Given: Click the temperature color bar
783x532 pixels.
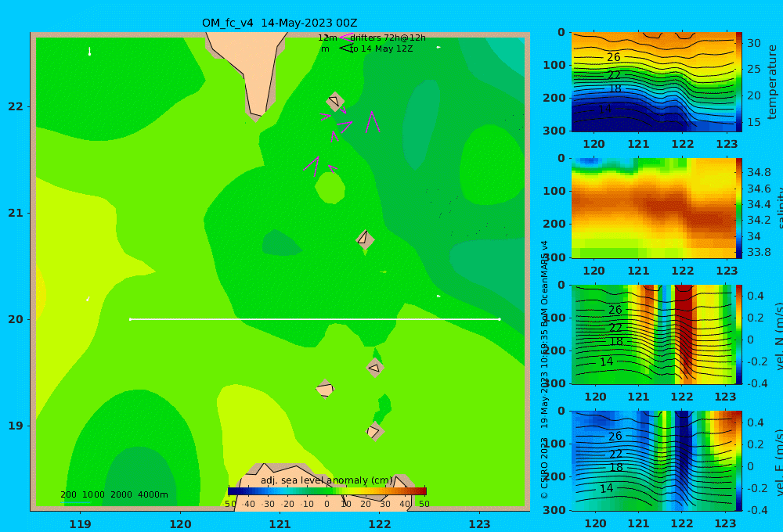Looking at the screenshot, I should (739, 82).
